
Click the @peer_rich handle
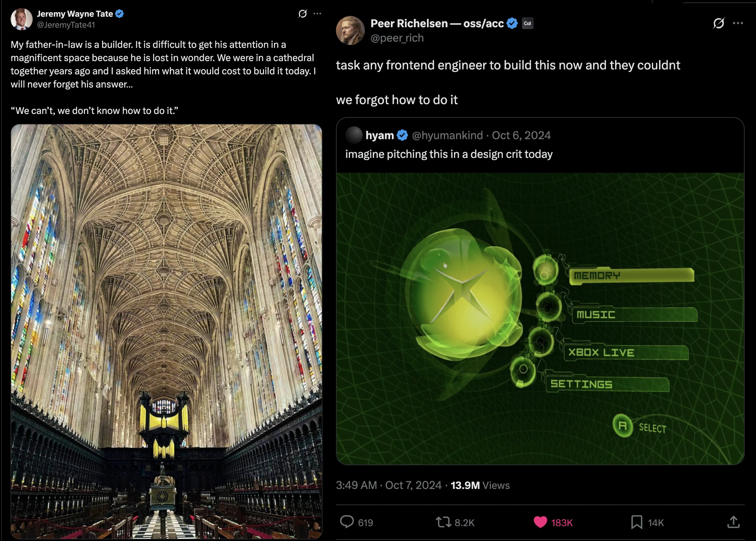pyautogui.click(x=397, y=38)
